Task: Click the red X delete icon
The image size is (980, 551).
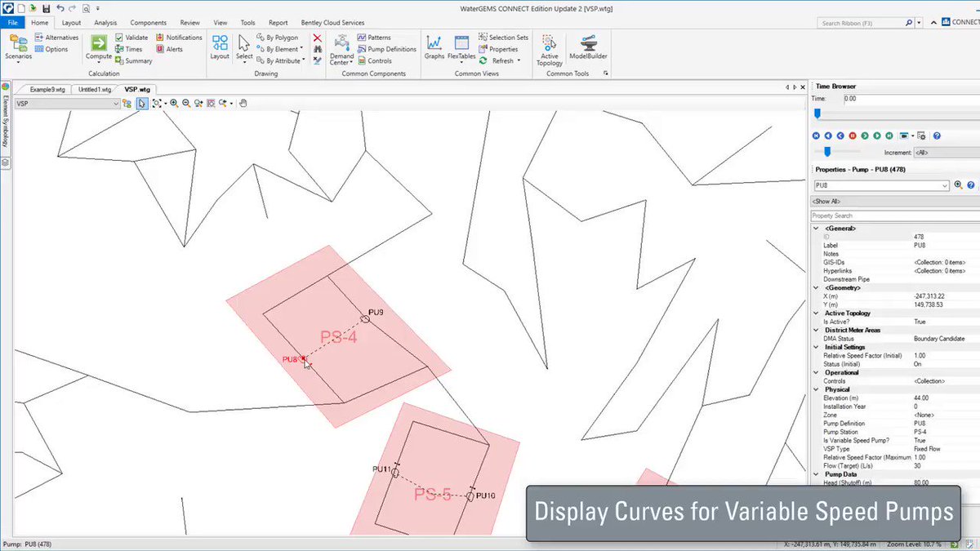Action: click(x=317, y=38)
